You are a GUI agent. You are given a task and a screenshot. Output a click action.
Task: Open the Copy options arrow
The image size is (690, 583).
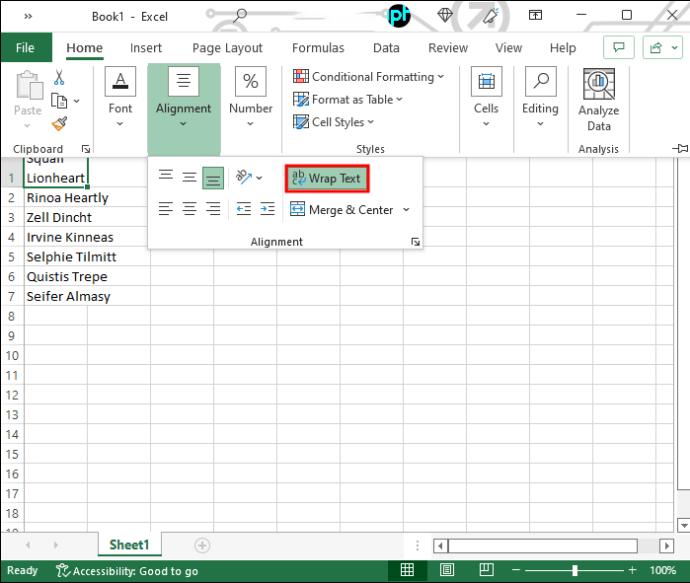point(77,101)
